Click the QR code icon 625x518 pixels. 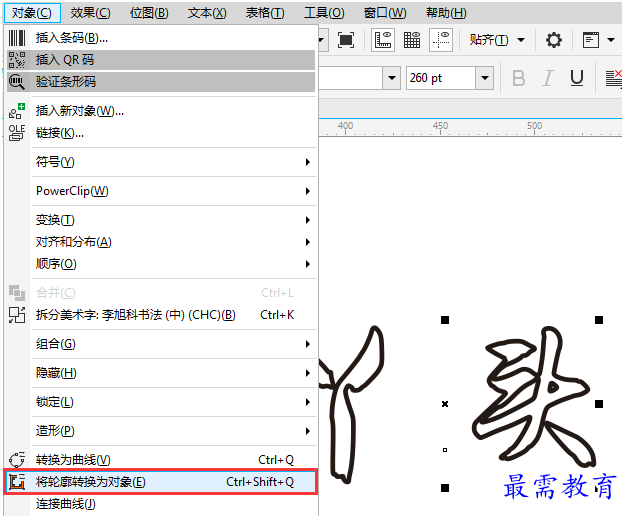click(17, 60)
